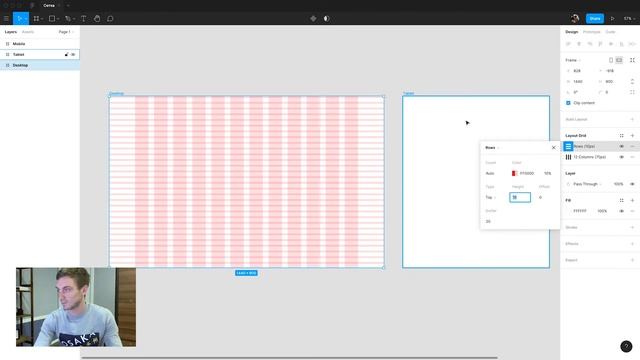Open the help question mark button
This screenshot has height=360, width=640.
coord(626,346)
